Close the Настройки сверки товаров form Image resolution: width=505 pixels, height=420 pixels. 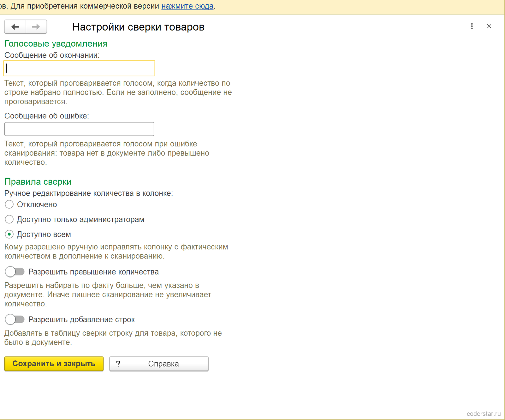pos(489,27)
